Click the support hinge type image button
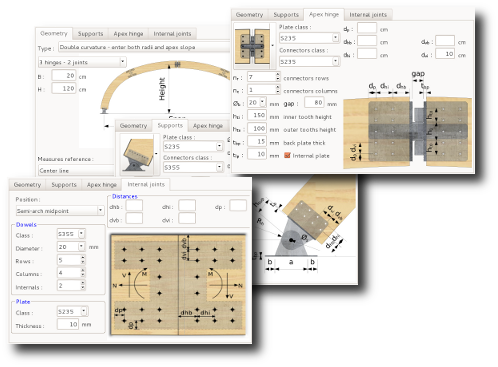This screenshot has width=498, height=367. (138, 154)
